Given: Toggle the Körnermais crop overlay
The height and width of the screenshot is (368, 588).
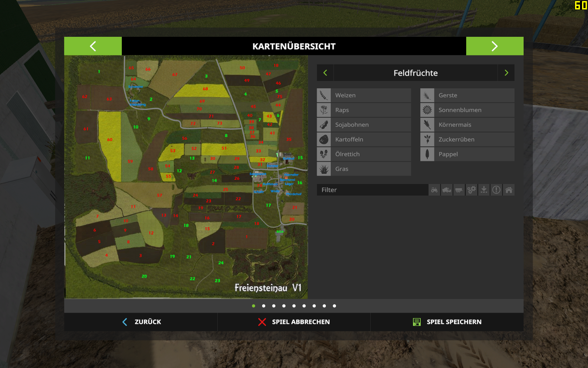Looking at the screenshot, I should tap(467, 125).
